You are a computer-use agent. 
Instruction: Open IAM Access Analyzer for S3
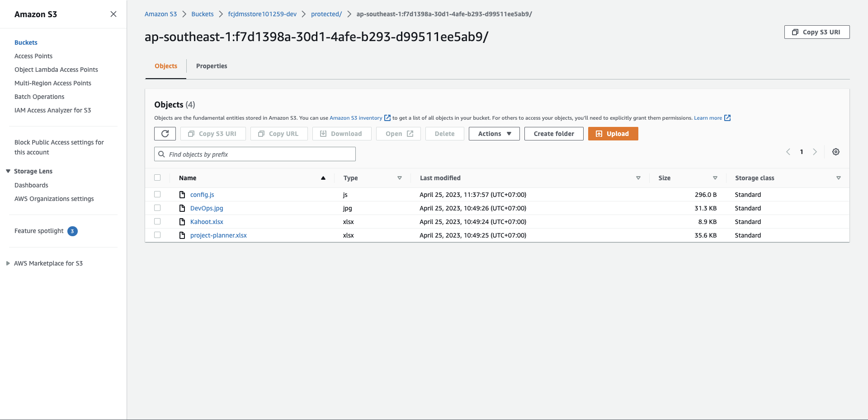point(52,110)
